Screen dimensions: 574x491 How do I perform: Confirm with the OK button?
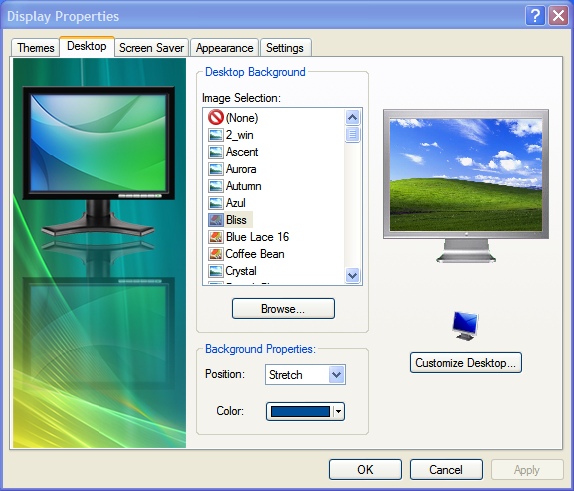point(365,469)
